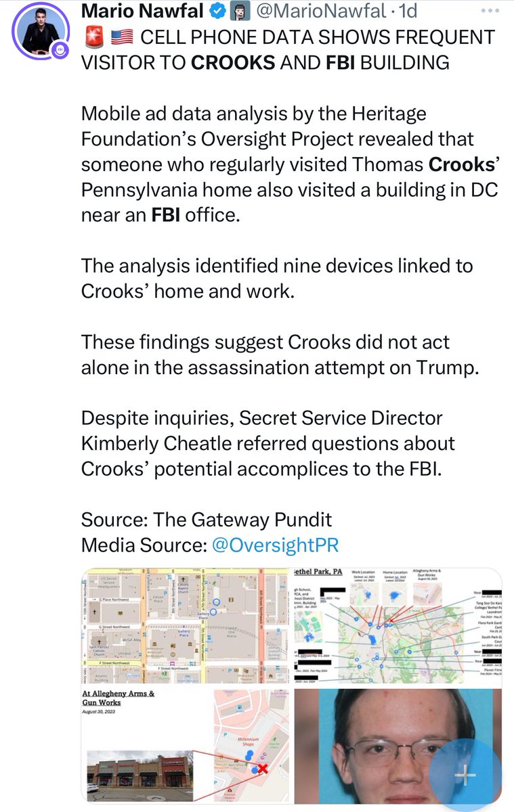
Task: Click the Kimberly Cheatle paragraph text
Action: tap(267, 443)
